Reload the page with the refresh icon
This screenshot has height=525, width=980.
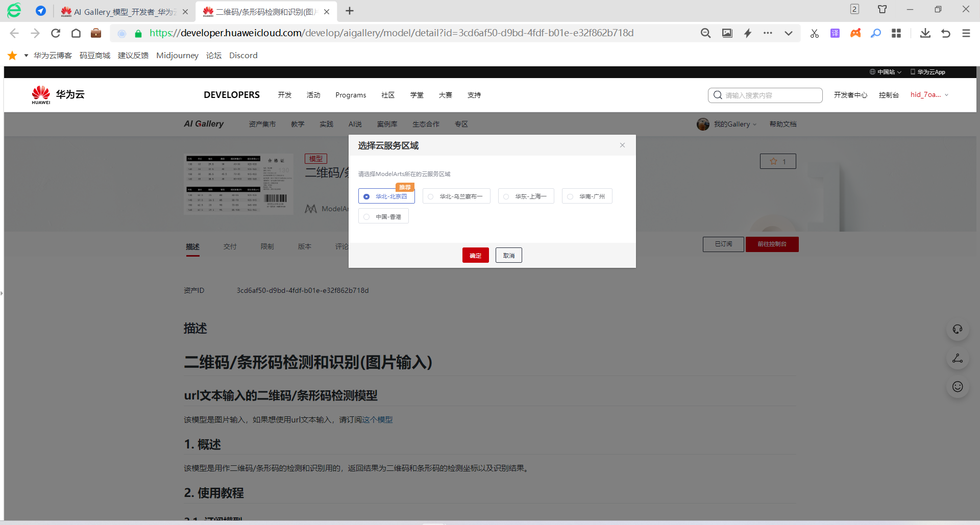pos(56,33)
